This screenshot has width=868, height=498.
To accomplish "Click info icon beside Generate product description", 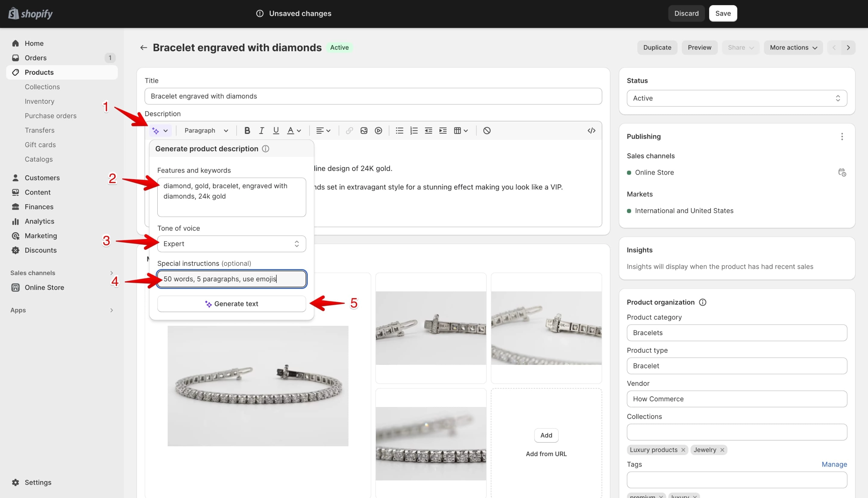I will point(266,149).
